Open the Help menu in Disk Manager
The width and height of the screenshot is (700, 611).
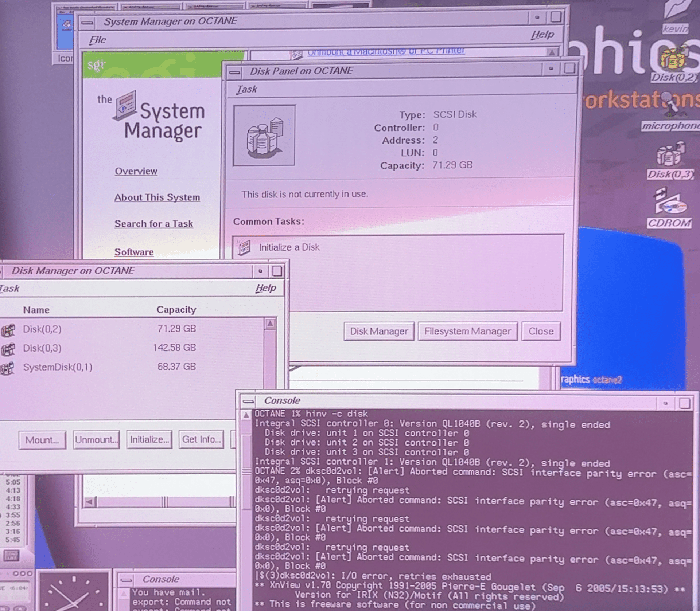[x=266, y=288]
